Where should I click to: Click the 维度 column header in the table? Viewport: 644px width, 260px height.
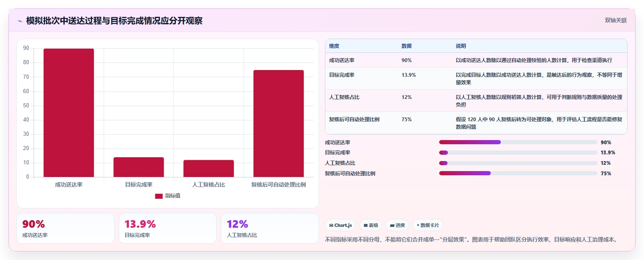tap(334, 46)
